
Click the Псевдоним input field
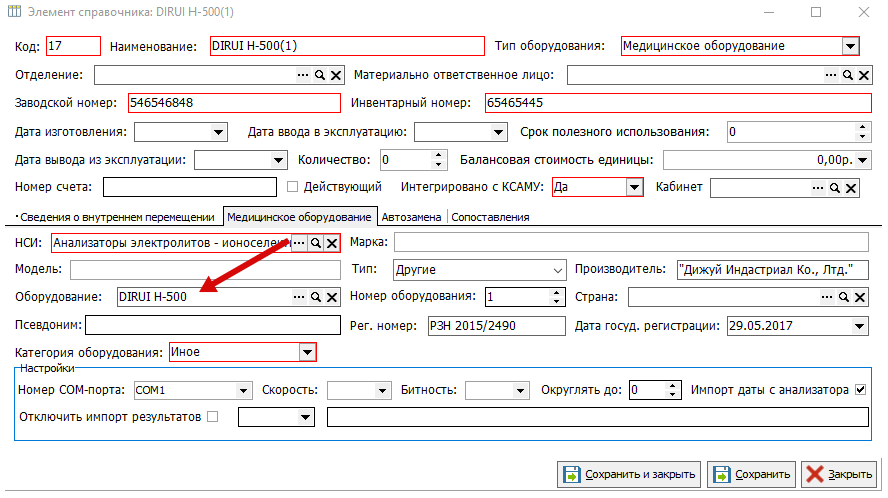coord(212,325)
